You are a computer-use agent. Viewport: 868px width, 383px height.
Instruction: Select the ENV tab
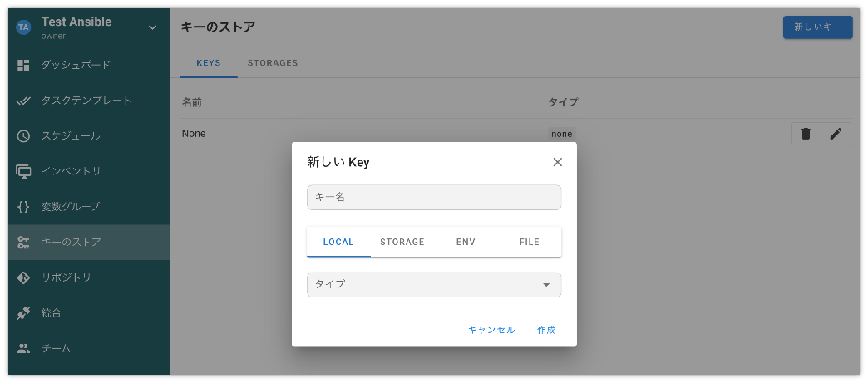[466, 242]
